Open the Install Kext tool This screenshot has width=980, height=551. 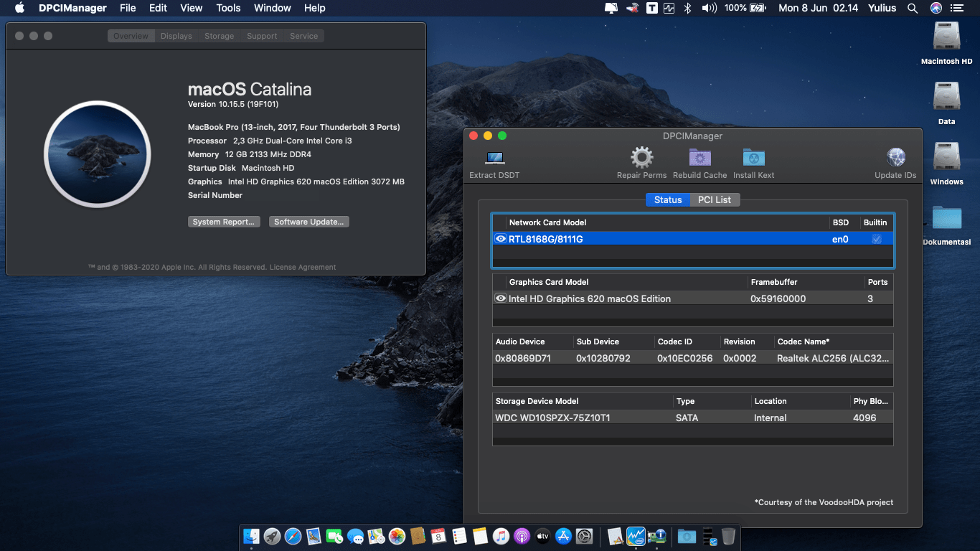tap(753, 158)
